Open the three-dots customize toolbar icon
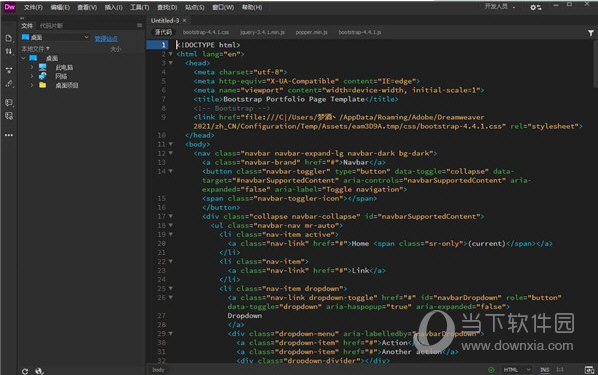The image size is (598, 375). coord(9,135)
